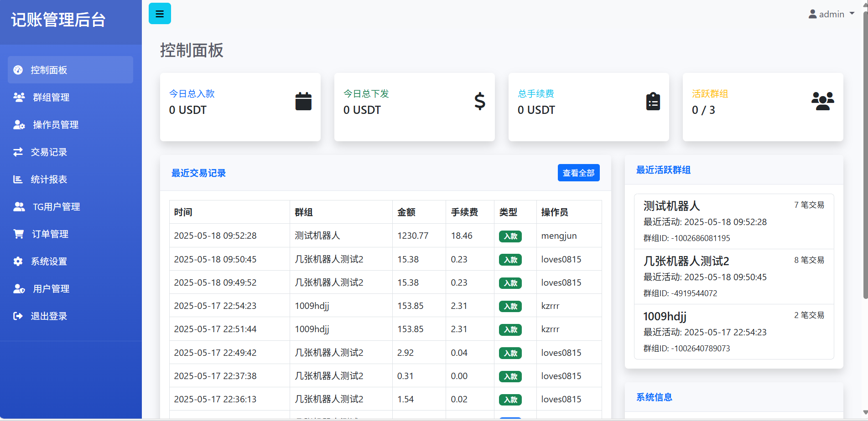
Task: Click the 记账管理后台 brand title
Action: coord(58,20)
